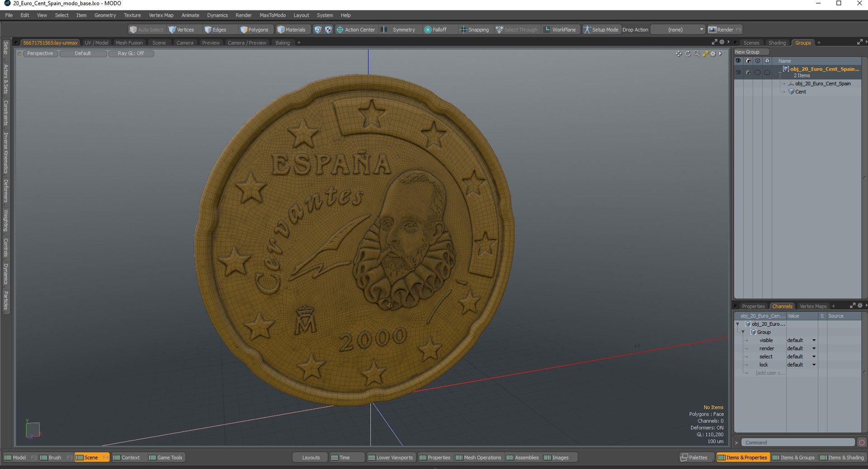
Task: Open the WorkPlane menu
Action: point(560,29)
